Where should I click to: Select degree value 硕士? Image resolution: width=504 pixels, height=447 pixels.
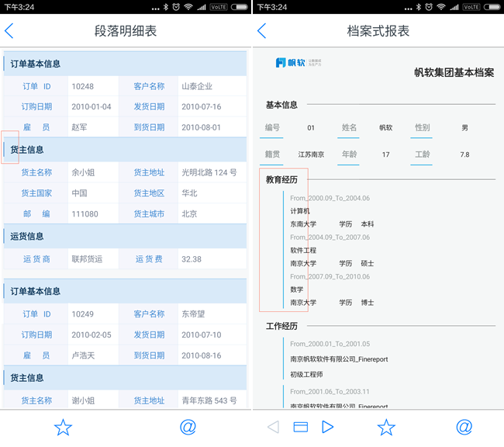367,263
